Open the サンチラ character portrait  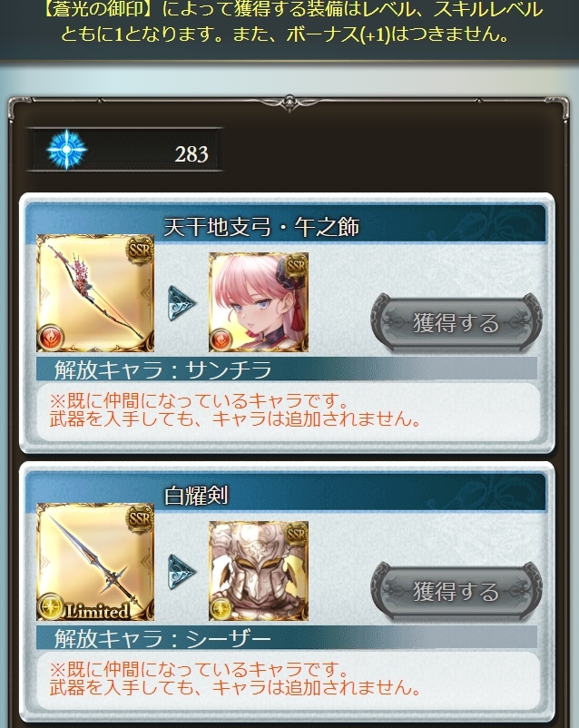(x=259, y=301)
